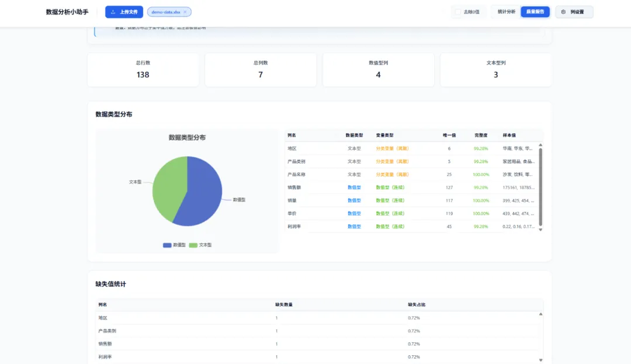The height and width of the screenshot is (364, 631).
Task: Select 销售额 row in missing values table
Action: (317, 344)
